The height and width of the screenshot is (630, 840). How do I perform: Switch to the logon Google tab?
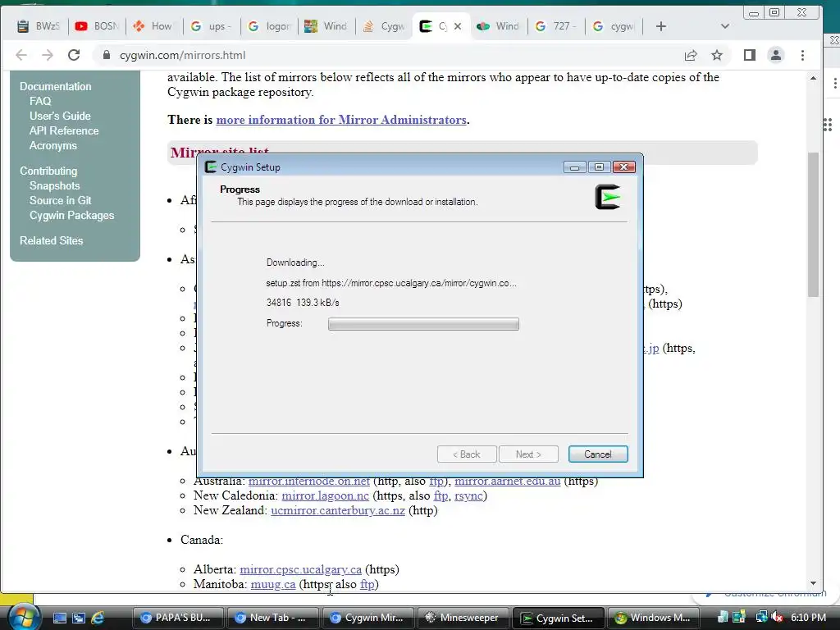(269, 26)
